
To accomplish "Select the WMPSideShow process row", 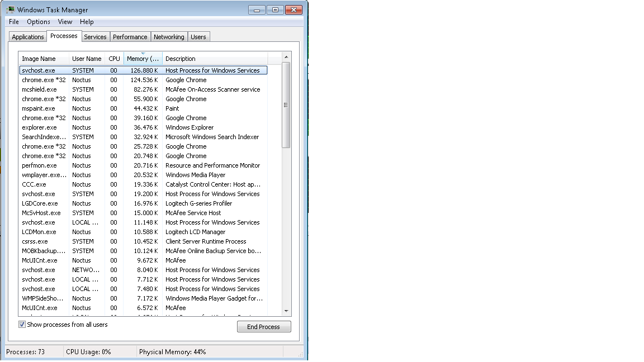I will point(143,298).
